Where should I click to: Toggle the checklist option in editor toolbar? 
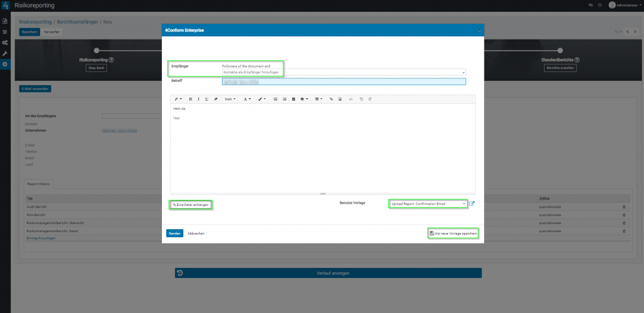pos(293,99)
